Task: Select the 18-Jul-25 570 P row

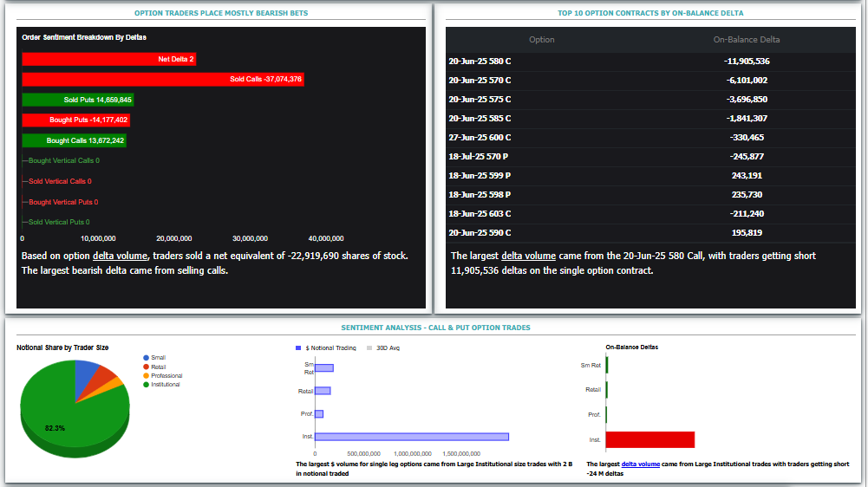Action: (x=650, y=157)
